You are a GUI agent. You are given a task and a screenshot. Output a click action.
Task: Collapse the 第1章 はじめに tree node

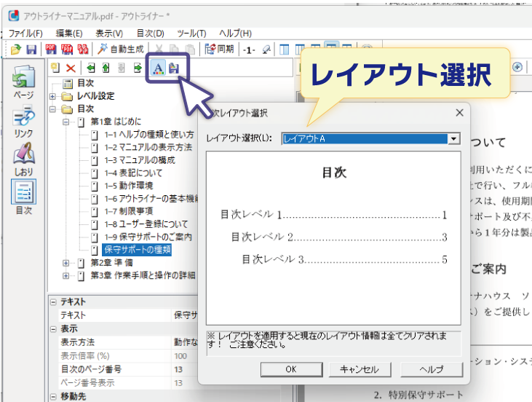(x=66, y=122)
